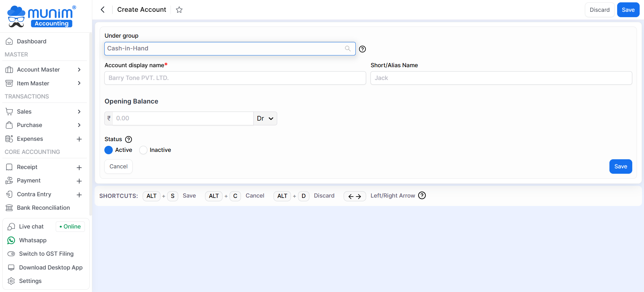Go to Bank Reconciliation

tap(43, 208)
